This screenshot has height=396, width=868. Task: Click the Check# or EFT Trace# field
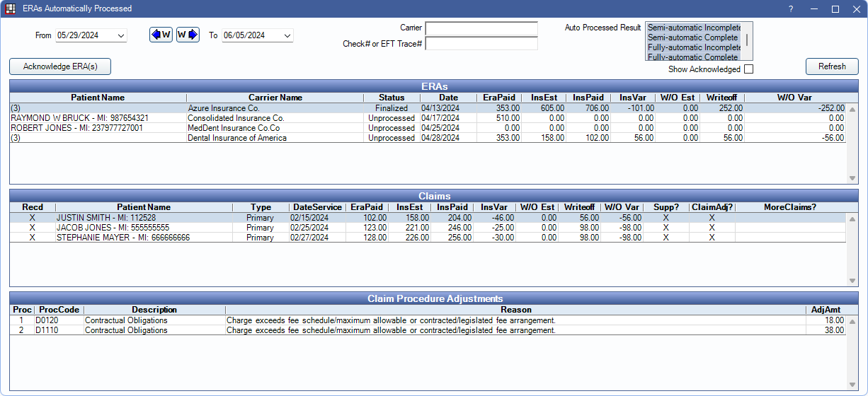[481, 44]
